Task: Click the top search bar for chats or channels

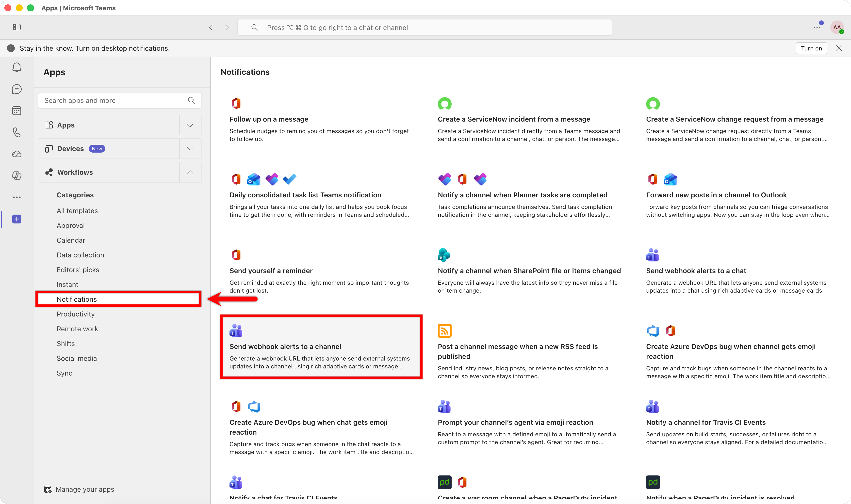Action: pyautogui.click(x=425, y=28)
